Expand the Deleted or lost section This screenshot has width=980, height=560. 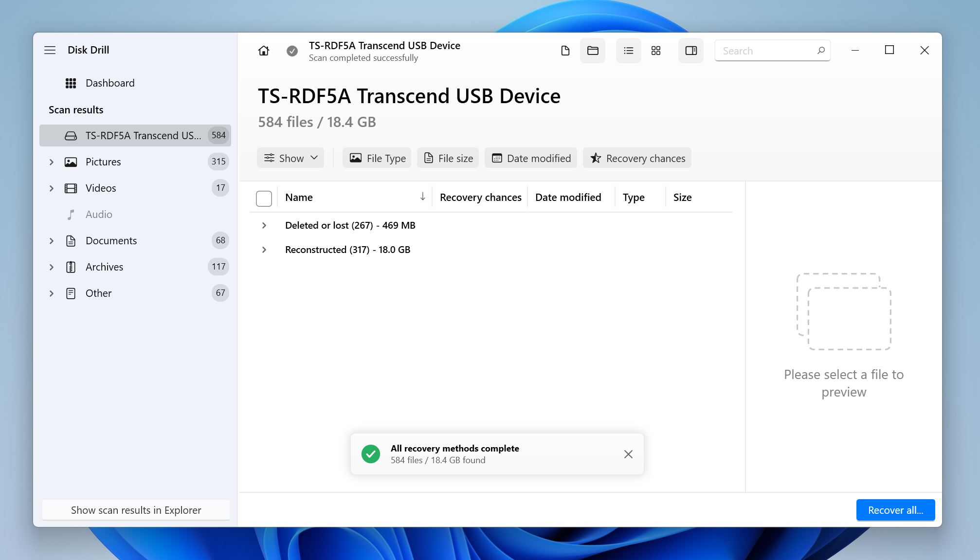coord(265,225)
